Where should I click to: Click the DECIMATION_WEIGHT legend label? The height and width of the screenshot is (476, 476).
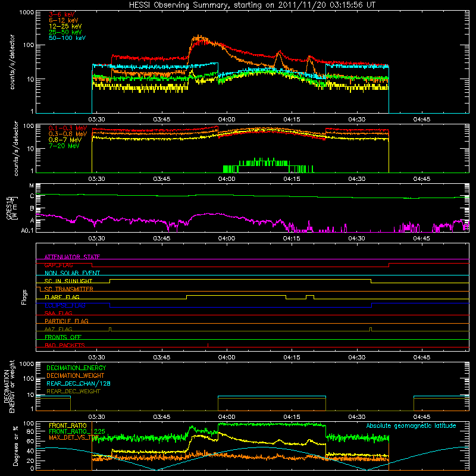pyautogui.click(x=76, y=375)
